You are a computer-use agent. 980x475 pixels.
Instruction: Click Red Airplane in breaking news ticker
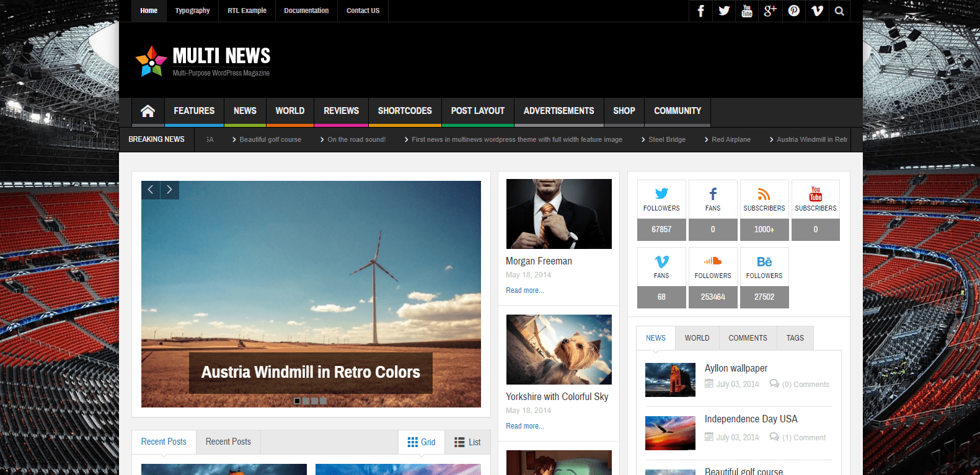click(731, 140)
